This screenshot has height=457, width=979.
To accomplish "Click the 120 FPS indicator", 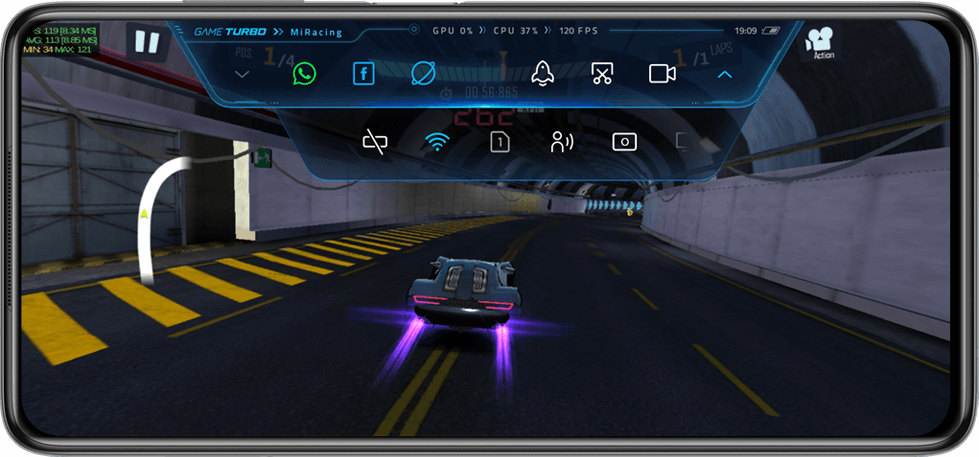I will [x=579, y=31].
